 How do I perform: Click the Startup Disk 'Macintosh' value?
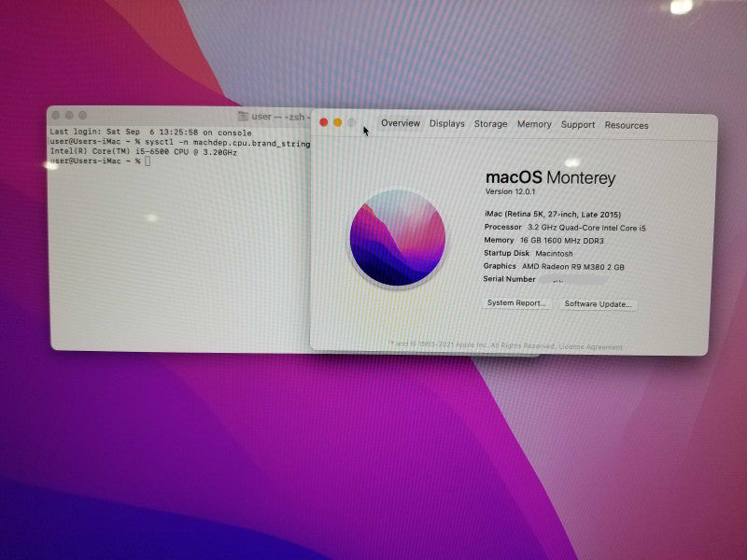point(554,253)
